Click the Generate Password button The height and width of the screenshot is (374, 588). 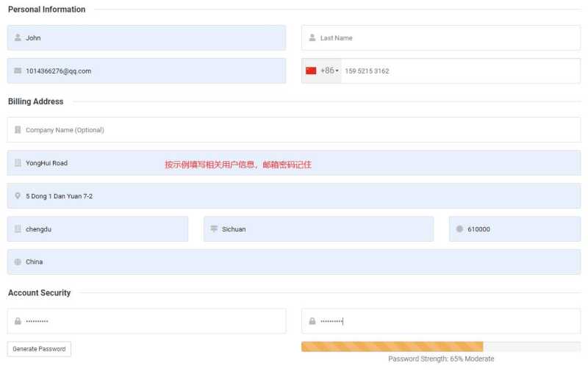pos(39,349)
